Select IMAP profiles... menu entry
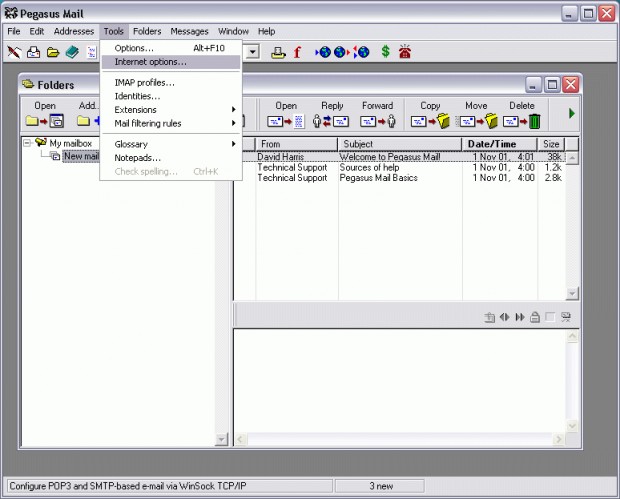Image resolution: width=620 pixels, height=499 pixels. point(171,83)
